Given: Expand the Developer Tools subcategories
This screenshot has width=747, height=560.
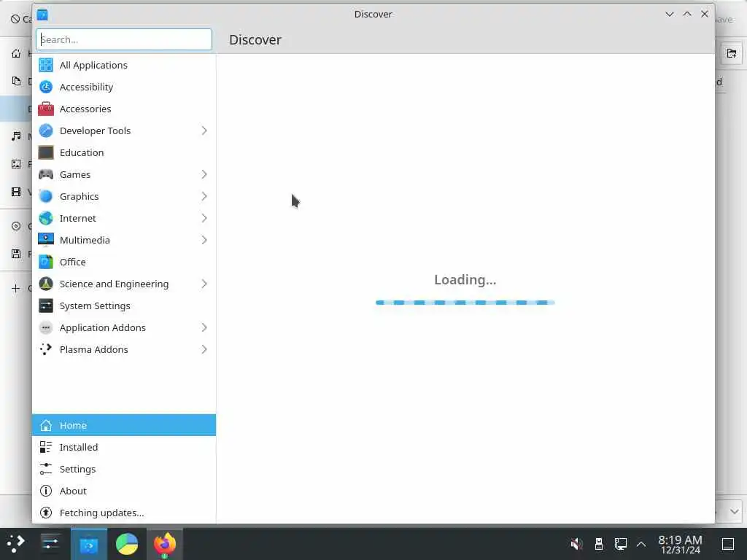Looking at the screenshot, I should pos(204,131).
